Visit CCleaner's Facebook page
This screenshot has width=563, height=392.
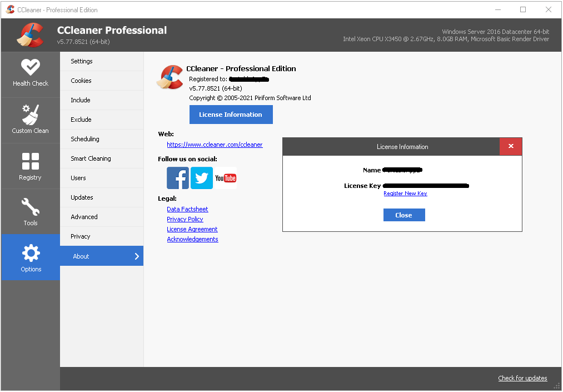(x=177, y=178)
